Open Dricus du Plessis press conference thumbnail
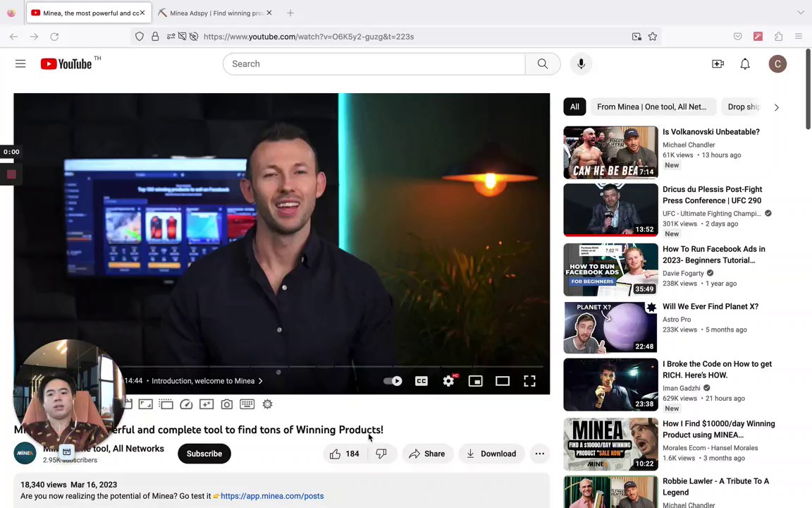The height and width of the screenshot is (508, 812). tap(610, 210)
